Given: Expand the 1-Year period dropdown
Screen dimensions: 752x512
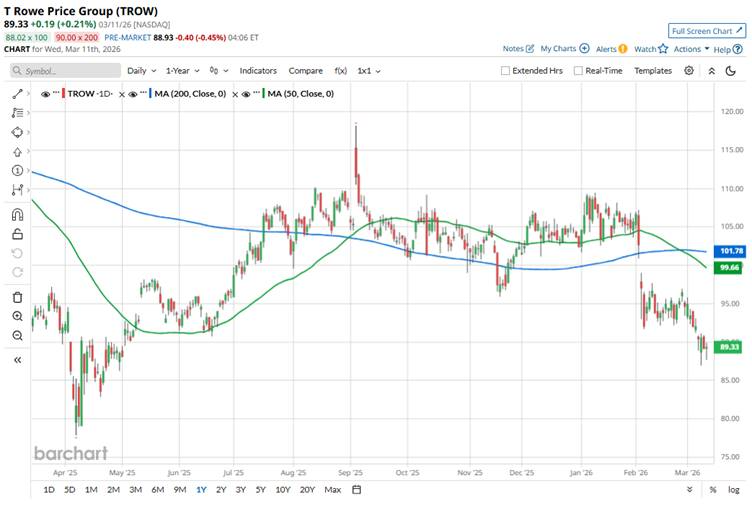Looking at the screenshot, I should (x=183, y=71).
